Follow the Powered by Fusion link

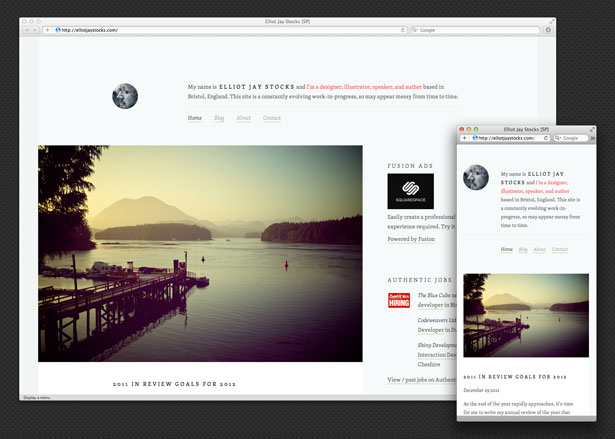click(410, 239)
